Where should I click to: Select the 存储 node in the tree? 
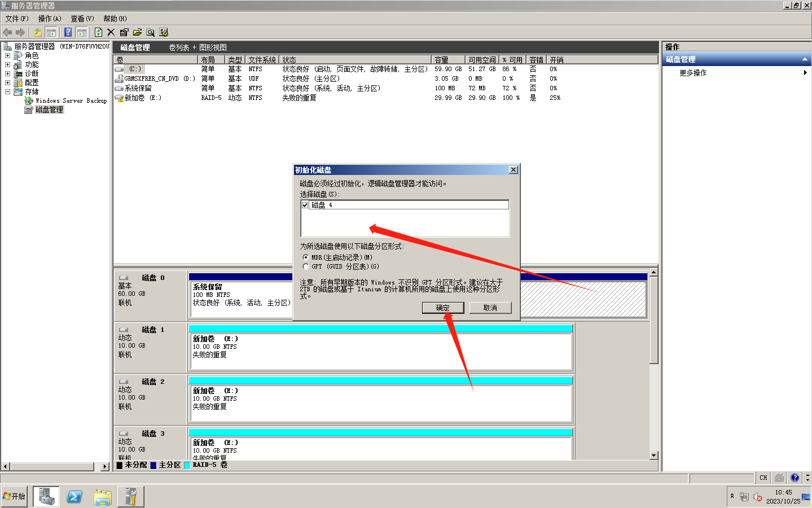tap(32, 91)
